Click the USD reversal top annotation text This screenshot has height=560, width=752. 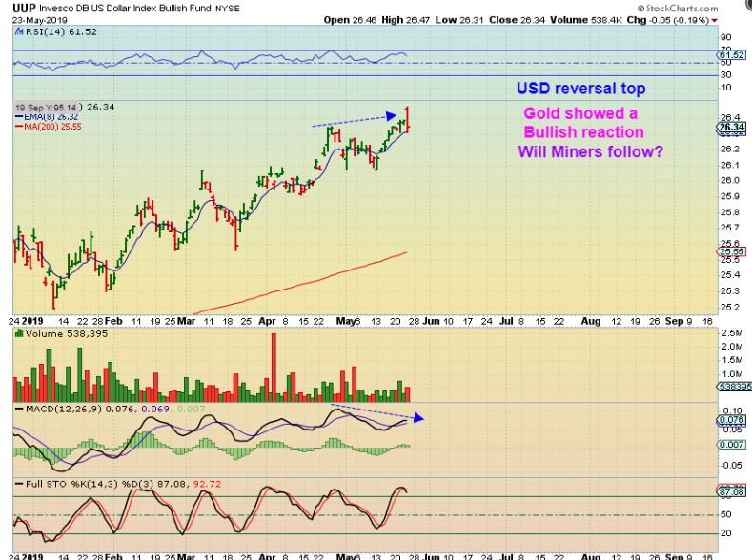pyautogui.click(x=580, y=89)
